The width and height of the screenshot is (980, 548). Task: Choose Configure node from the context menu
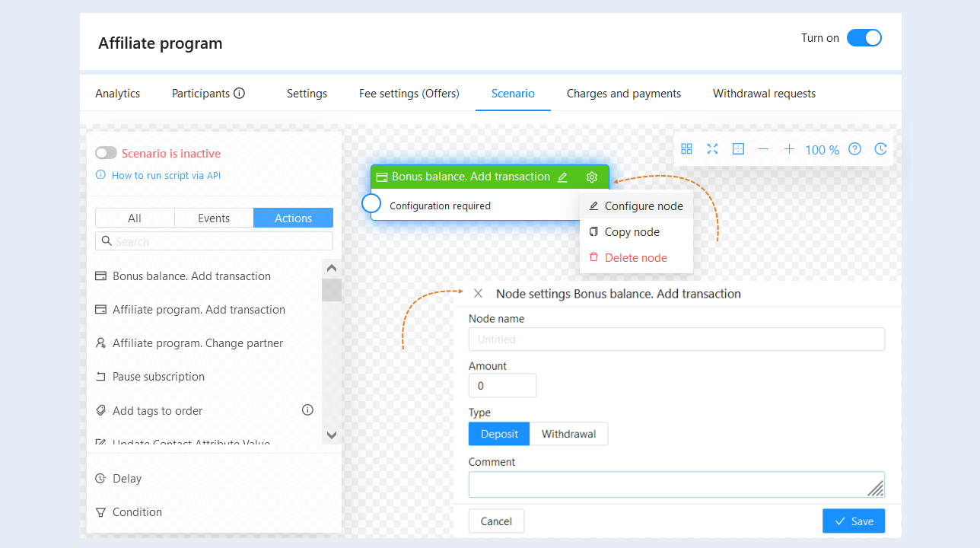tap(636, 206)
